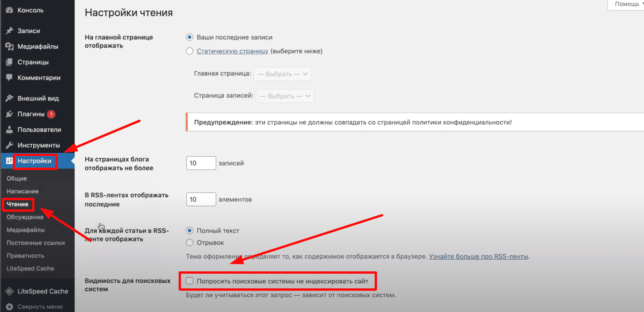Click Свернуть меню button
This screenshot has height=312, width=644.
37,307
